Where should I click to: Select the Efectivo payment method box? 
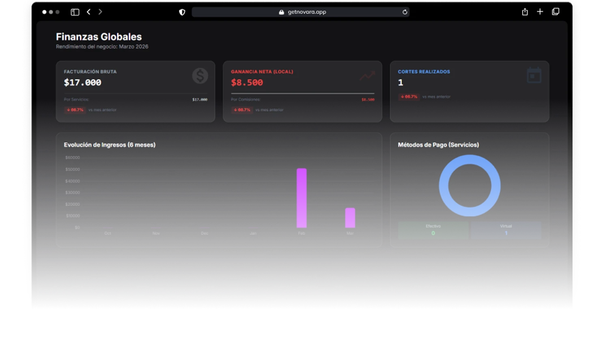click(x=433, y=230)
